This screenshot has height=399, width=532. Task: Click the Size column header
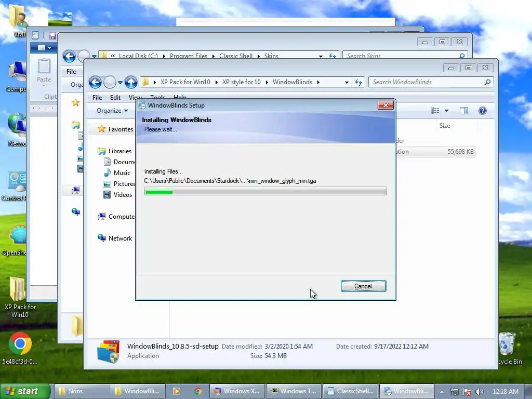445,126
